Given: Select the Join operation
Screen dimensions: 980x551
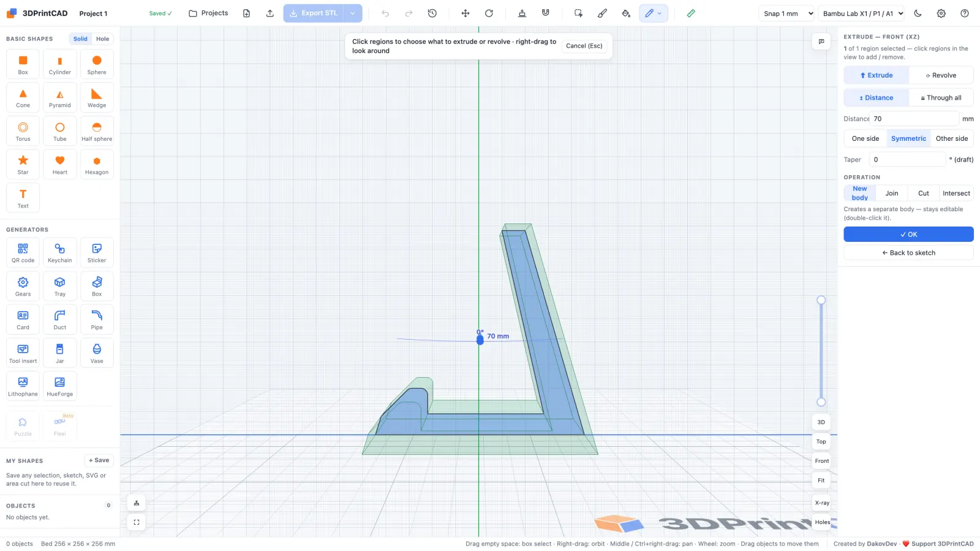Looking at the screenshot, I should tap(892, 193).
